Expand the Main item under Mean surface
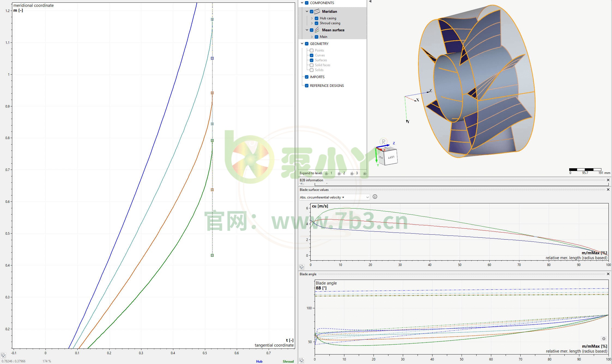The width and height of the screenshot is (612, 364). pyautogui.click(x=312, y=37)
